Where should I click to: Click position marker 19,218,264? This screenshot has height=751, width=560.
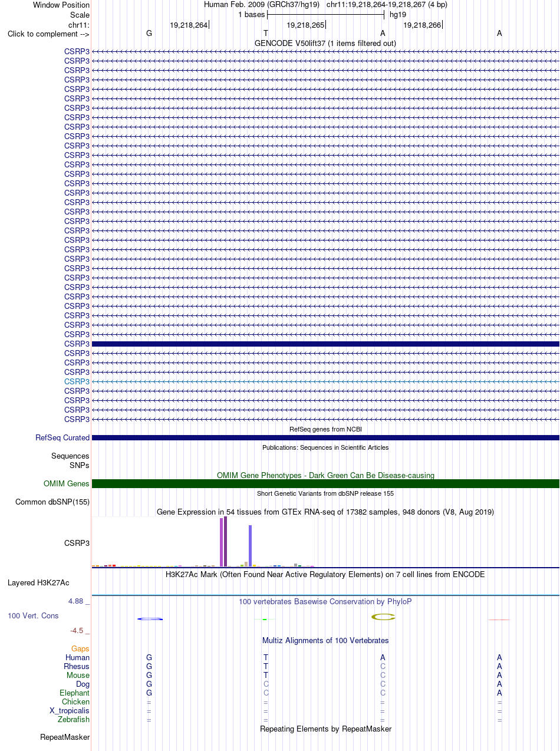click(x=189, y=25)
